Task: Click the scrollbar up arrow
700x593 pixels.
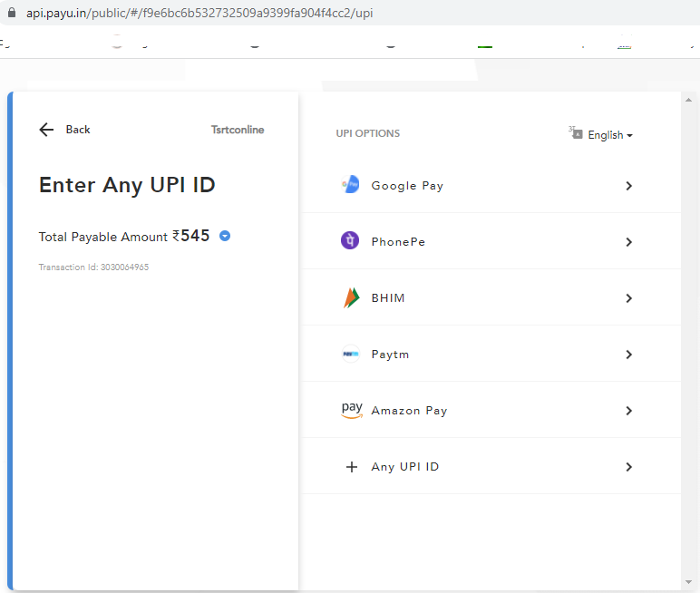Action: coord(688,100)
